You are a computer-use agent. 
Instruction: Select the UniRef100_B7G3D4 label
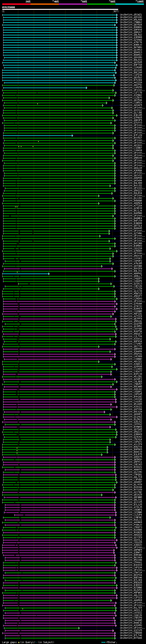click(131, 80)
